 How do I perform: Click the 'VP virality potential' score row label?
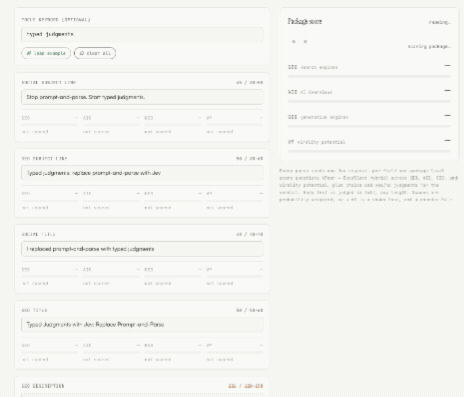[317, 142]
